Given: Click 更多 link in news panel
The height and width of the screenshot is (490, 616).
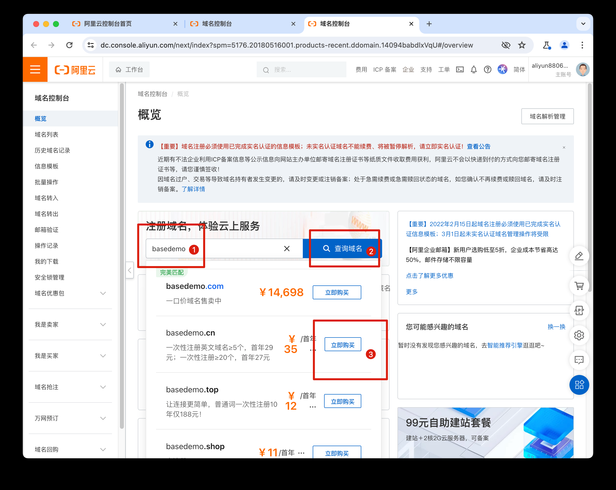Looking at the screenshot, I should click(x=412, y=292).
